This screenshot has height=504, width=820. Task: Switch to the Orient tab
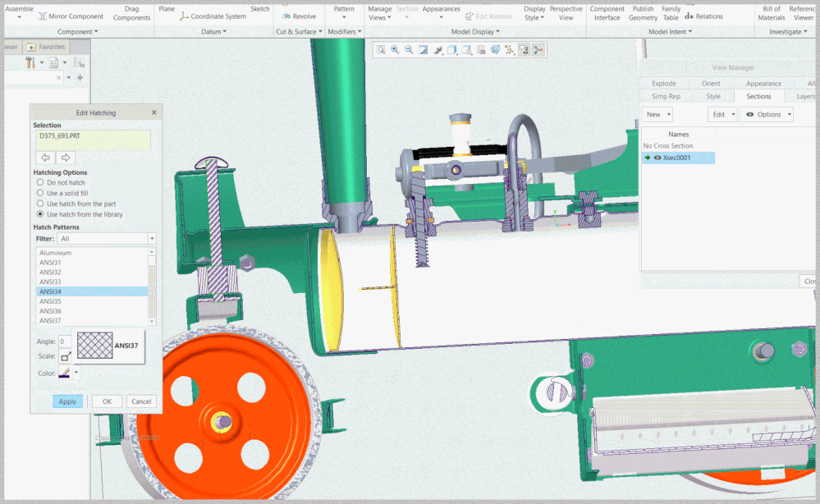[711, 84]
